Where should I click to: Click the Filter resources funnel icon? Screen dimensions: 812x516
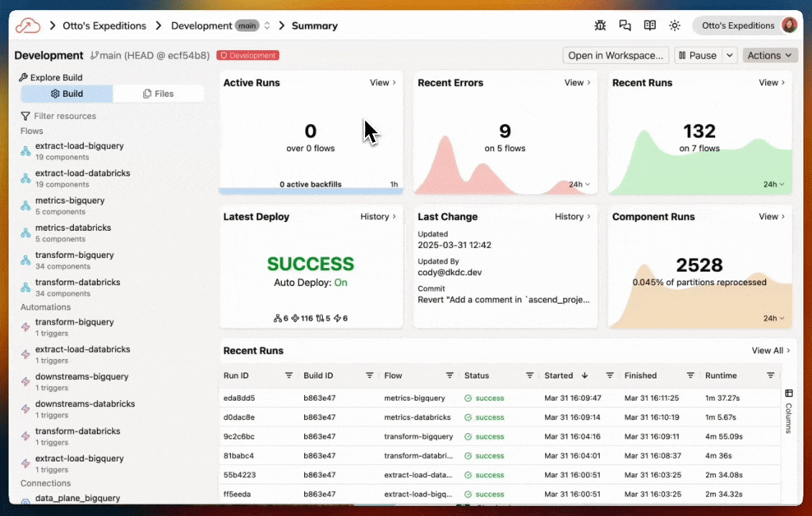click(25, 116)
